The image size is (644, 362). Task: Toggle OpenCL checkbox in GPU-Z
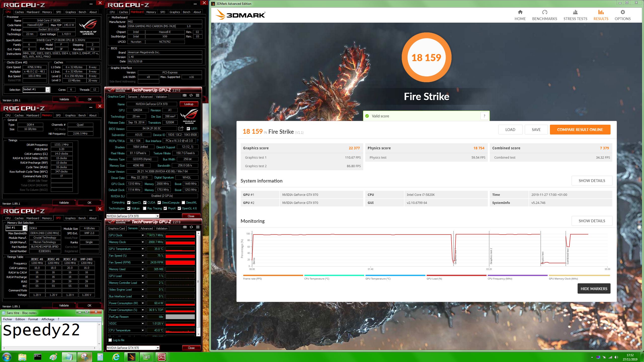129,203
